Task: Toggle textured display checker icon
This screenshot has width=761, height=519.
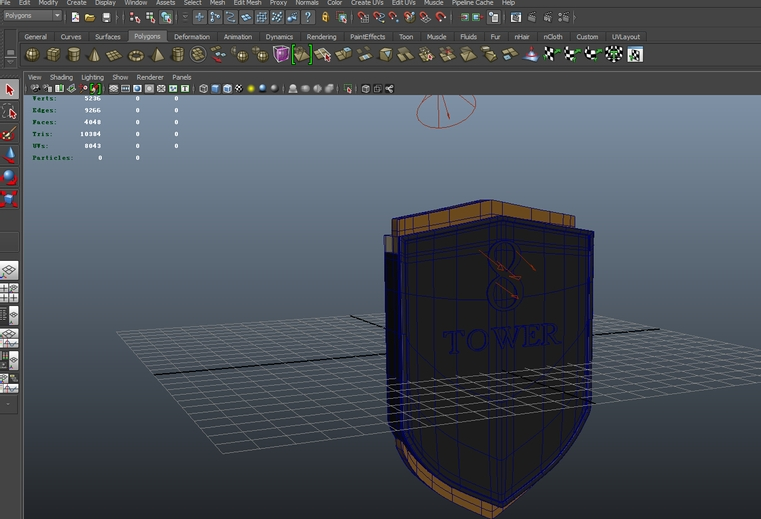Action: click(x=239, y=88)
